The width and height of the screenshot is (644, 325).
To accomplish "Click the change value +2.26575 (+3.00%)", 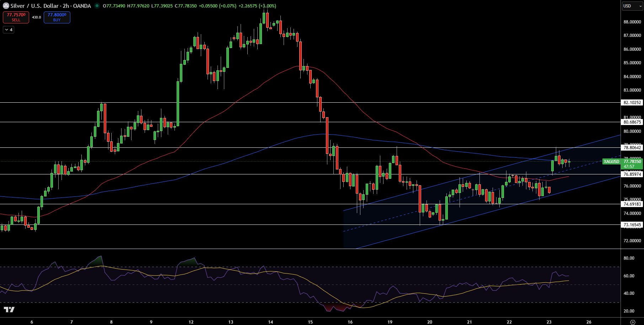I will point(257,6).
